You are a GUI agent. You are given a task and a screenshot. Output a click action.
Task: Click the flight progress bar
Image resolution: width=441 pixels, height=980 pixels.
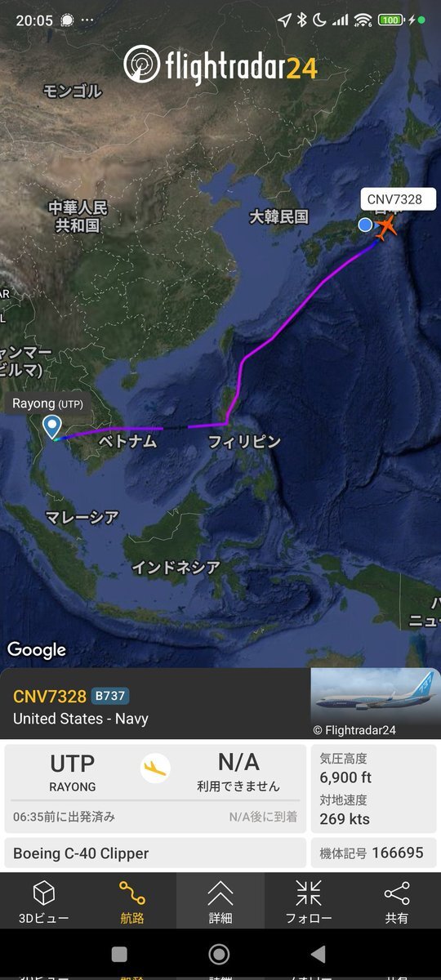pos(155,800)
